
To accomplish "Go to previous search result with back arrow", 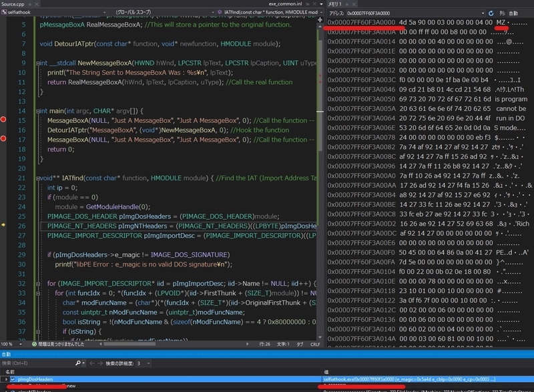I will point(91,363).
